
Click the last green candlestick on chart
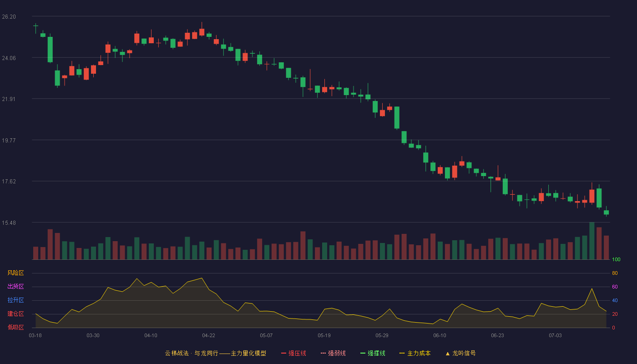(606, 212)
